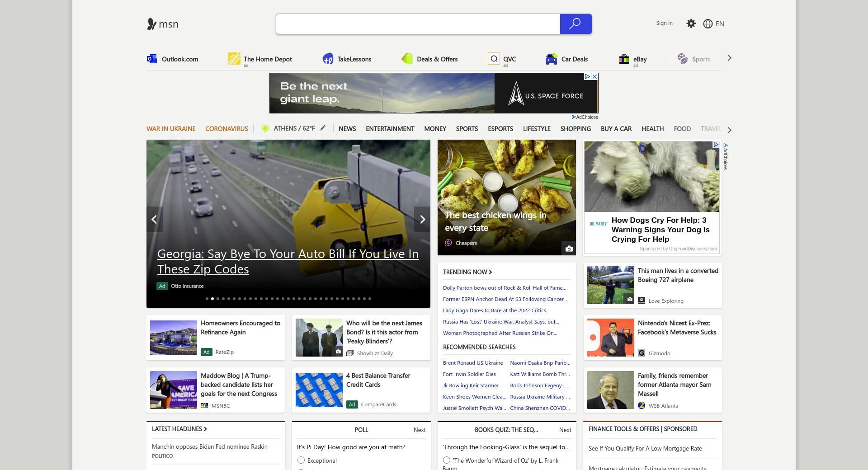Open the Entertainment category
Image resolution: width=868 pixels, height=470 pixels.
coord(390,129)
